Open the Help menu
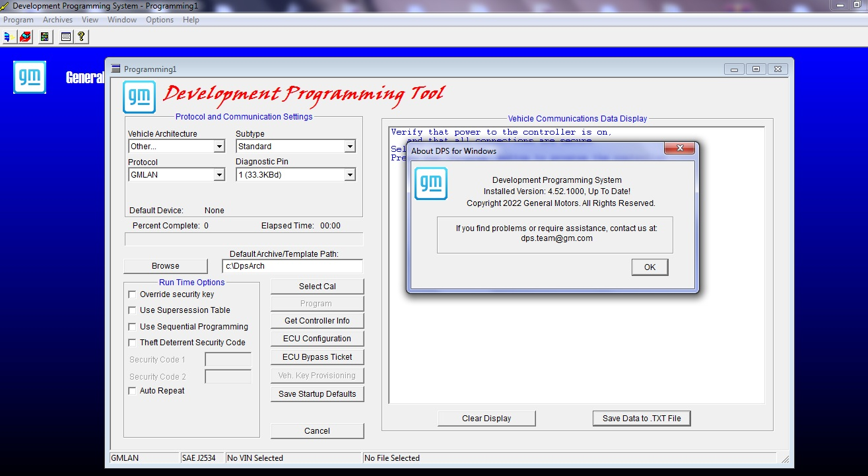This screenshot has height=476, width=868. click(191, 20)
